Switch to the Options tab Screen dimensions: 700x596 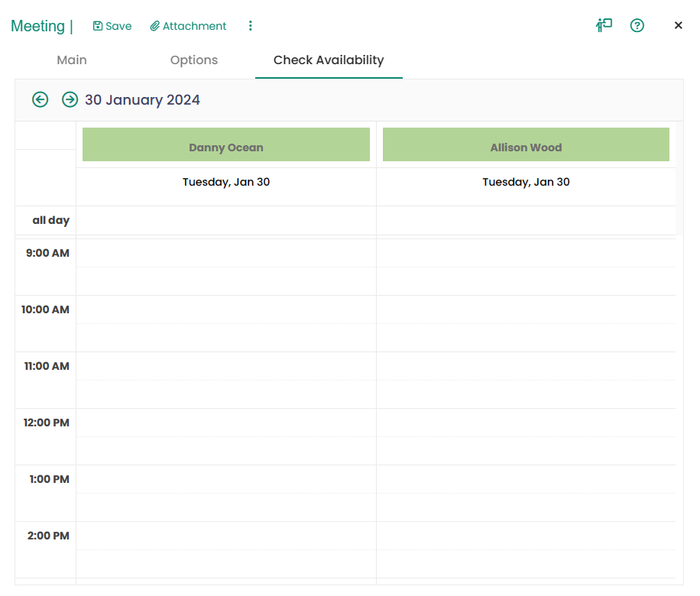coord(194,60)
